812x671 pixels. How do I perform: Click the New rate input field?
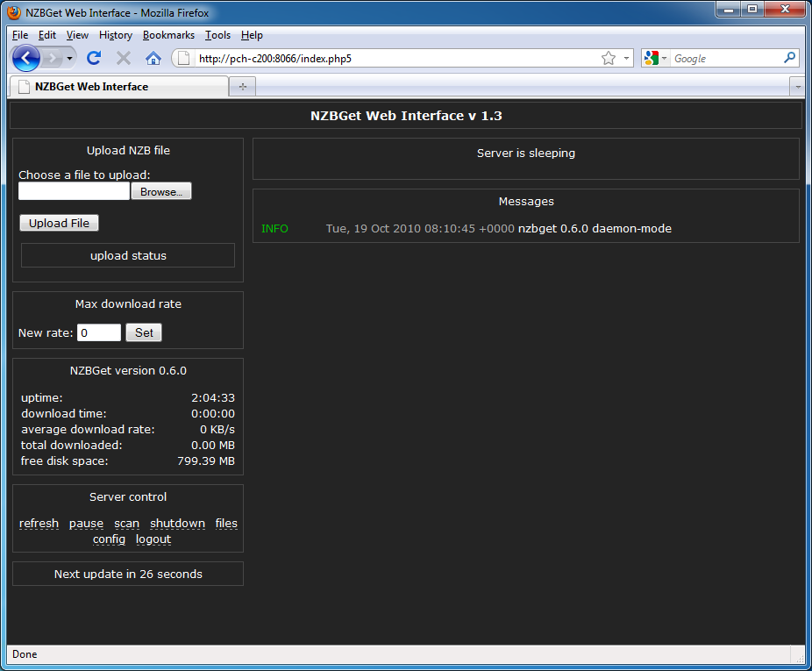tap(99, 332)
